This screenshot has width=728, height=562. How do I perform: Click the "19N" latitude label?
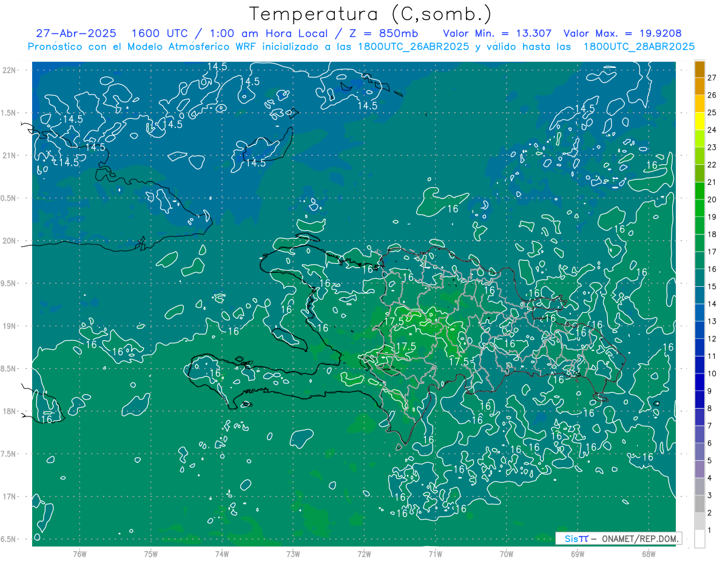click(x=9, y=326)
